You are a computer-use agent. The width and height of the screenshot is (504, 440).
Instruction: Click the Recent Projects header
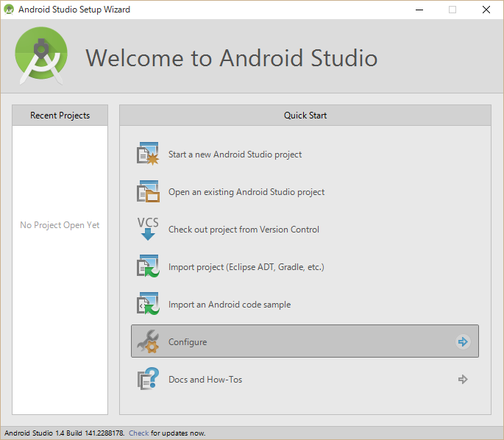60,115
